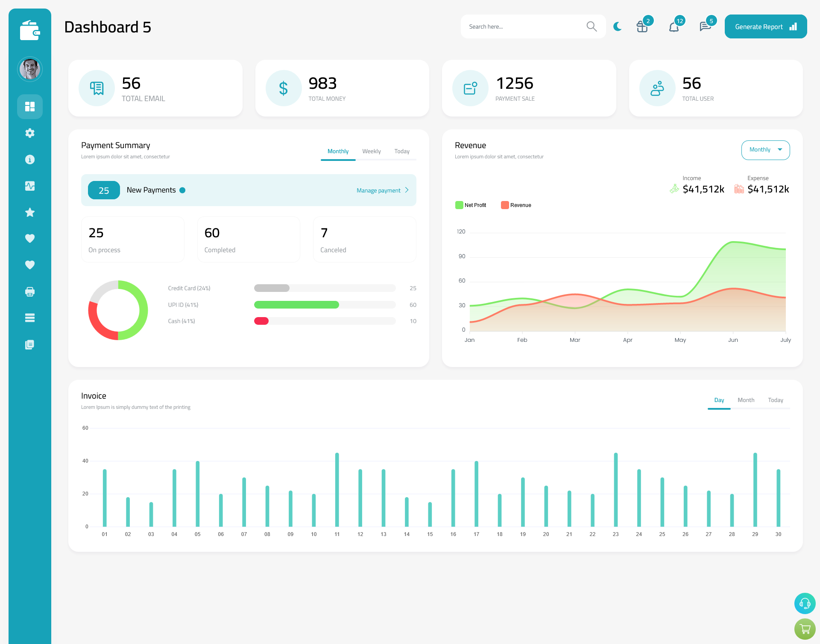Image resolution: width=820 pixels, height=644 pixels.
Task: Click Manage payment link
Action: 379,190
